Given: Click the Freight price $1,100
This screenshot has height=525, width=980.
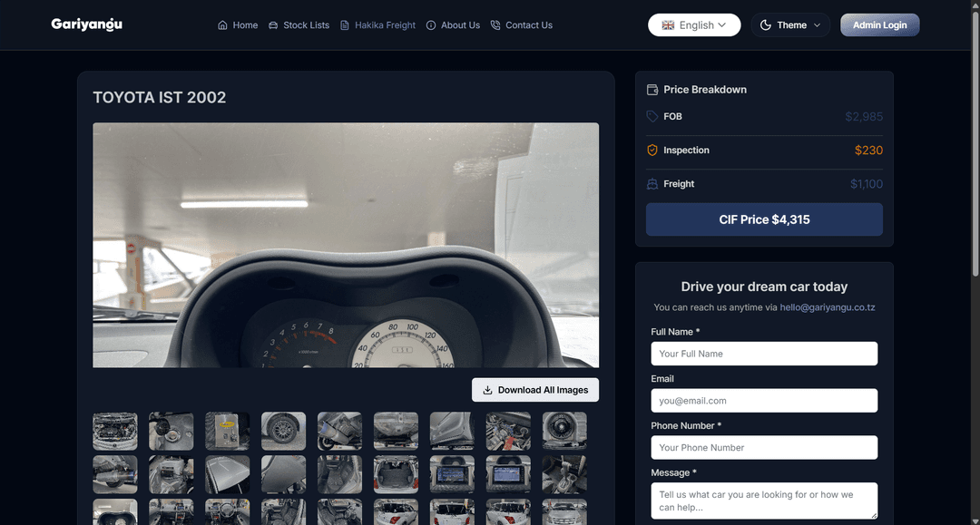Looking at the screenshot, I should pos(867,184).
